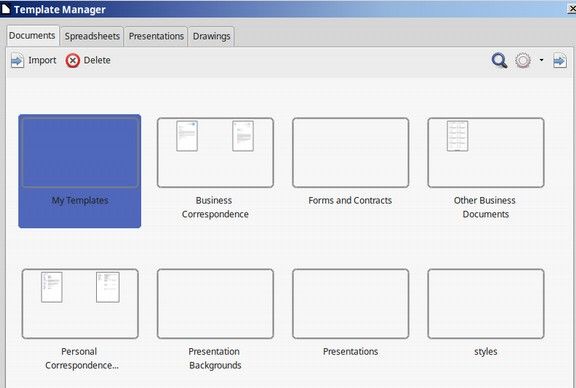
Task: Expand the dropdown arrow beside the gear
Action: (x=541, y=60)
